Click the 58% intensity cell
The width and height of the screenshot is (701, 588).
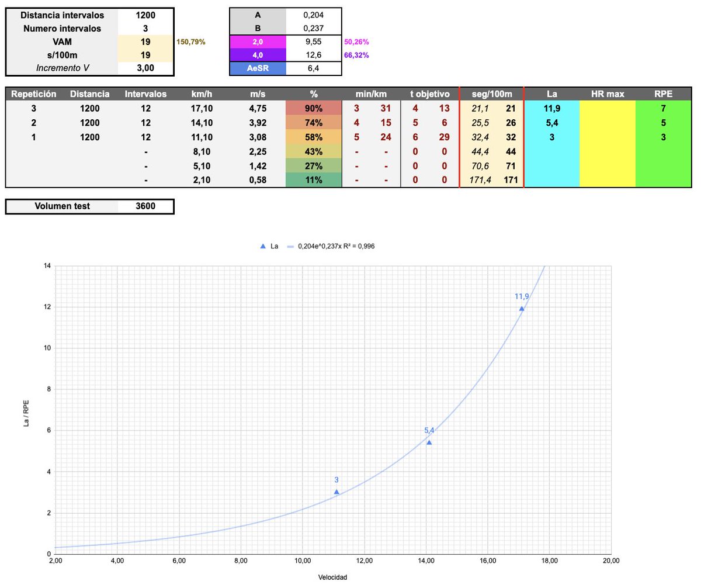tap(314, 137)
